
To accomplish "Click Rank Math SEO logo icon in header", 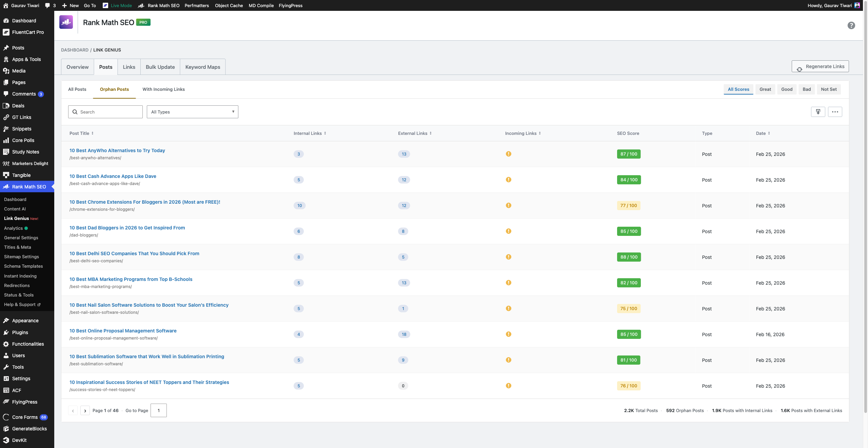I will point(66,22).
